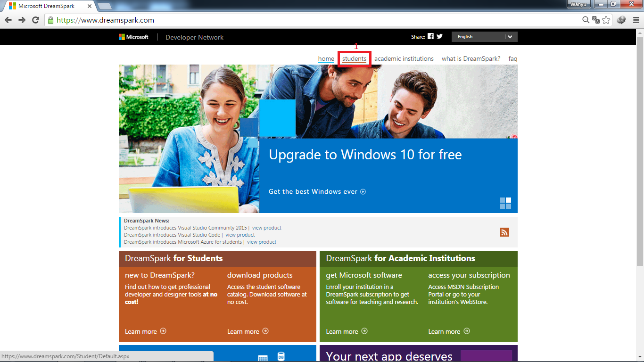Click the Your next app deserves banner
The height and width of the screenshot is (362, 644).
point(419,354)
